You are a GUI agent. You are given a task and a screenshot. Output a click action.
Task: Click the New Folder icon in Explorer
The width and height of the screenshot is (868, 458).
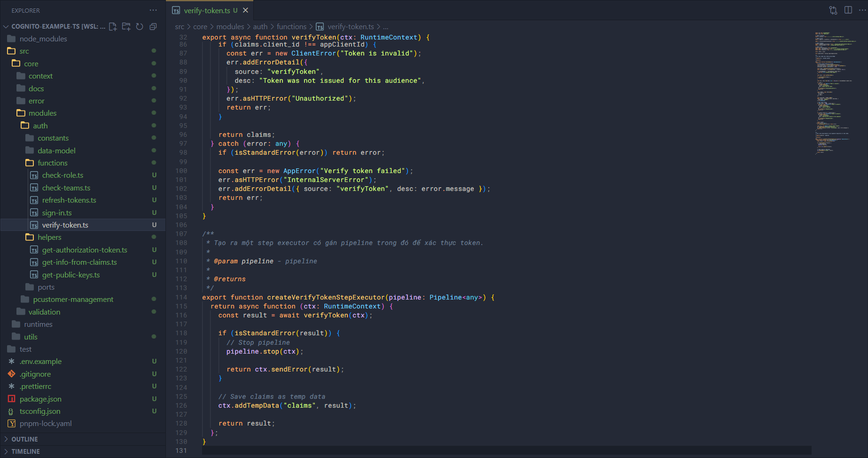click(126, 27)
